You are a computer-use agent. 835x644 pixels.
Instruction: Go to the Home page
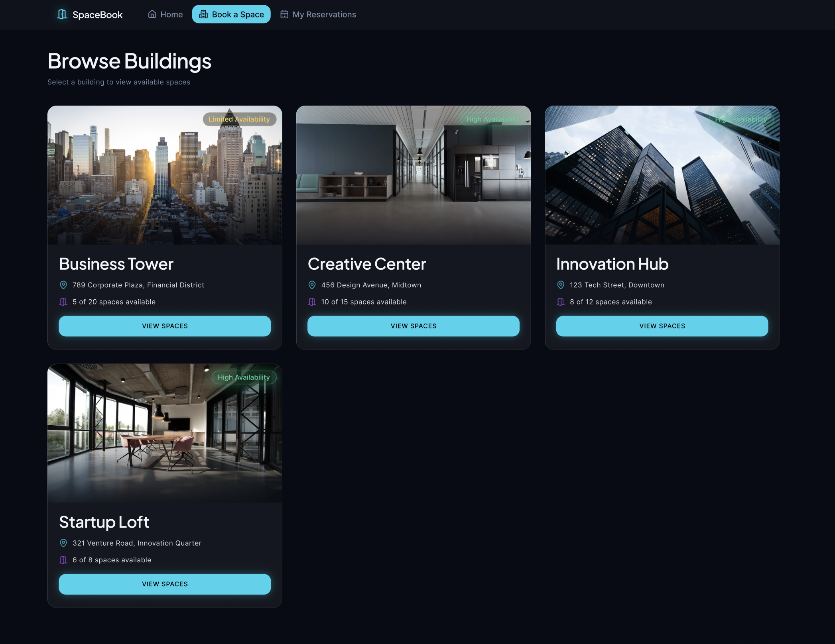pyautogui.click(x=165, y=14)
